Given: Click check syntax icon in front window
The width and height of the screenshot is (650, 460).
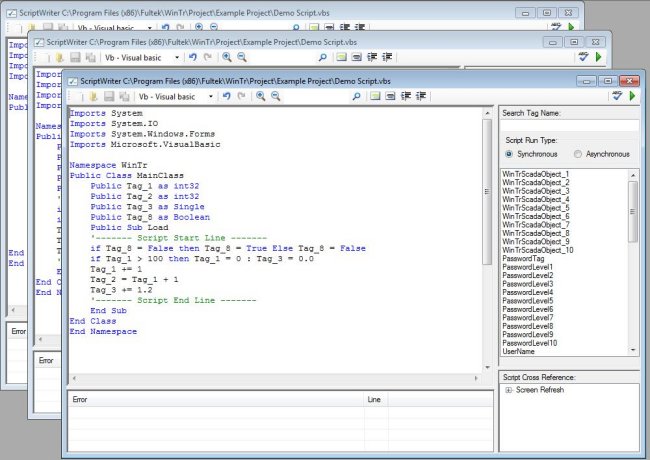Looking at the screenshot, I should [617, 96].
